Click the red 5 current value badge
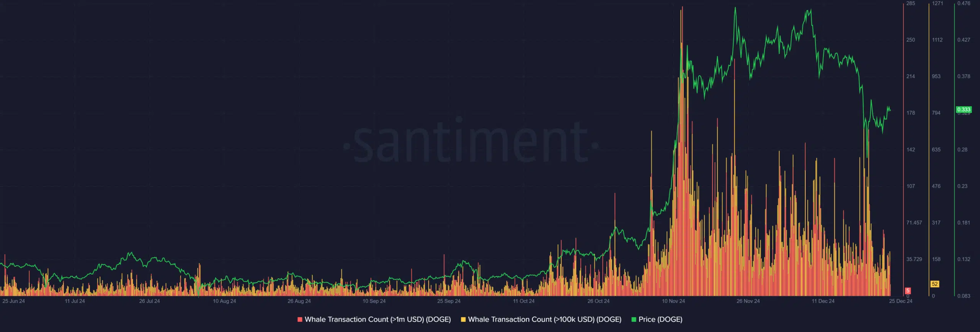Screen dimensions: 980x332 click(x=908, y=291)
